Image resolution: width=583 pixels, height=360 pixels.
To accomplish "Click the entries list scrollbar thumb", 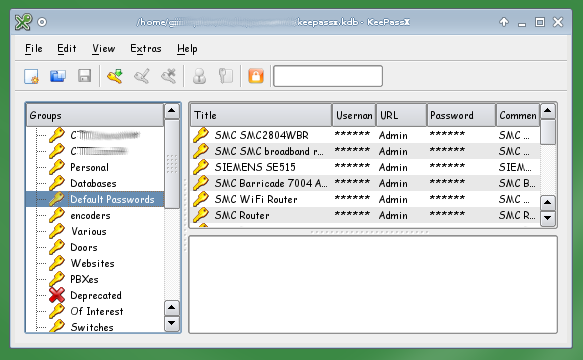I will pyautogui.click(x=548, y=132).
